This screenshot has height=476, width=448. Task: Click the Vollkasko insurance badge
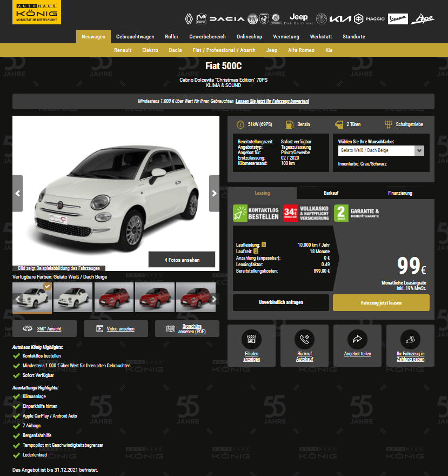coord(306,213)
